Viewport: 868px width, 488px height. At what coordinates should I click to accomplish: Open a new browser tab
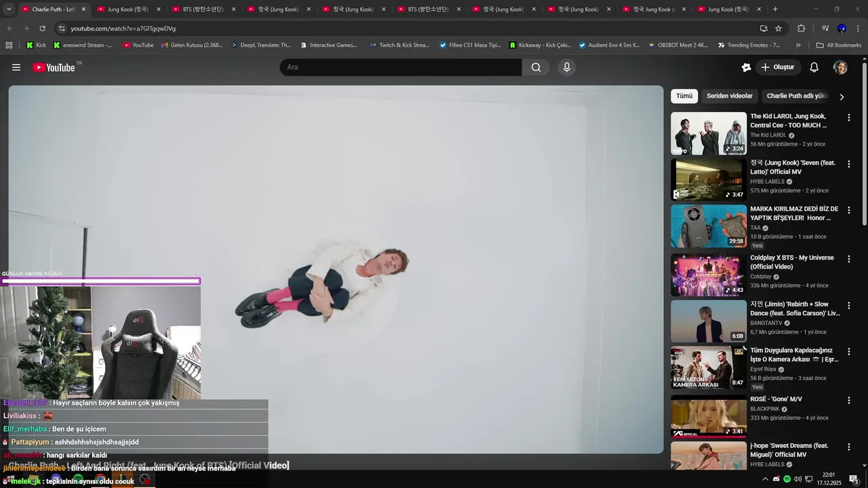775,9
